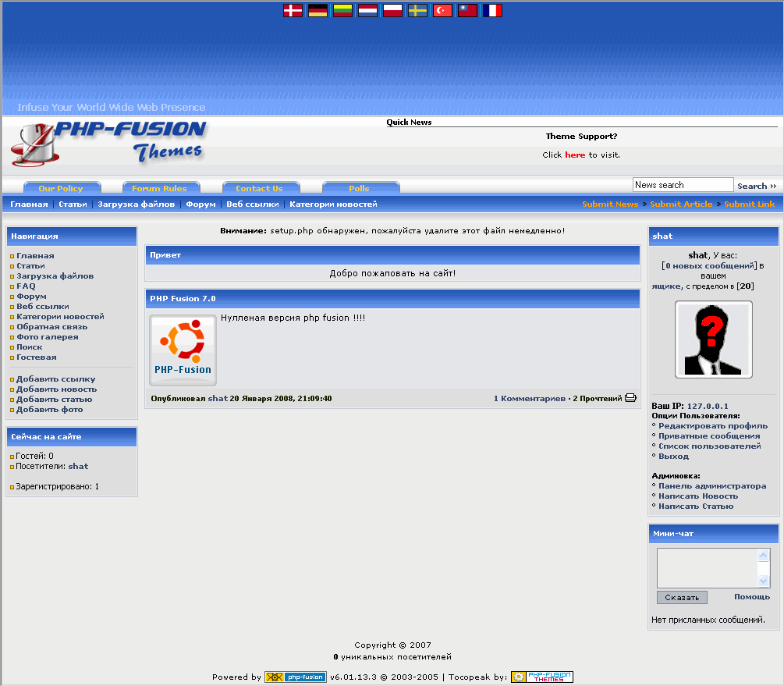The height and width of the screenshot is (686, 784).
Task: Click the Turkish flag icon
Action: (x=442, y=10)
